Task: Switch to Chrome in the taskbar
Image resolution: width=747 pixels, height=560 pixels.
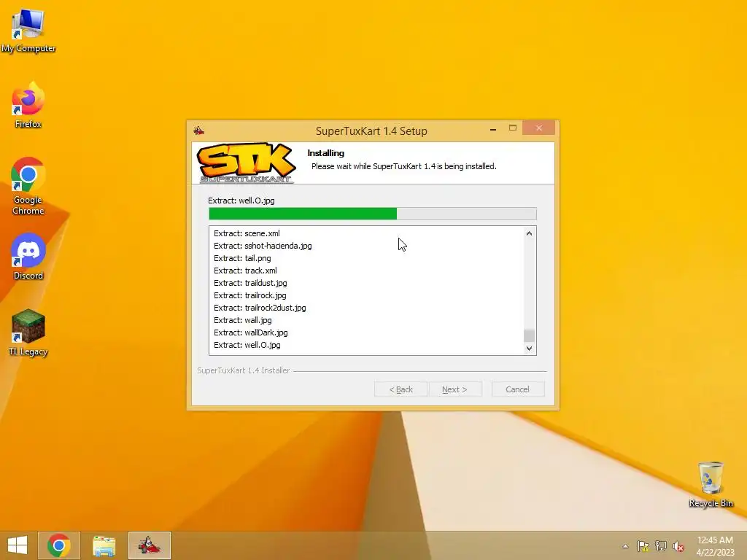Action: click(59, 545)
